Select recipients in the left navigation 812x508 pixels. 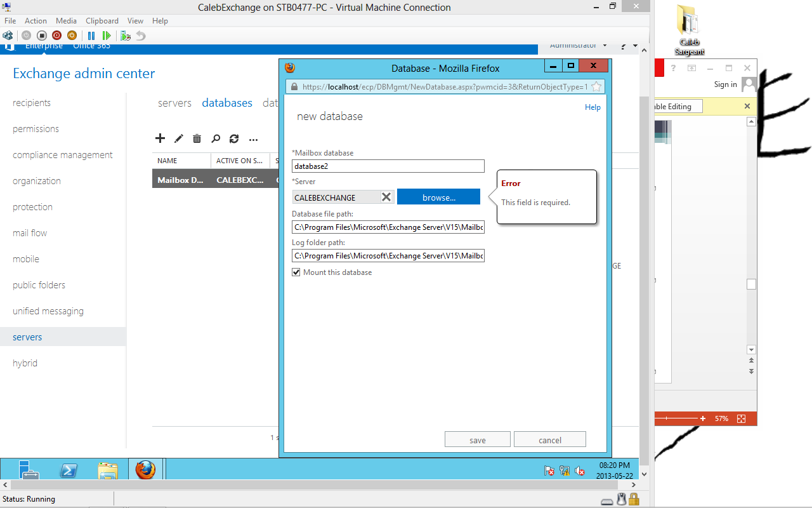point(32,103)
